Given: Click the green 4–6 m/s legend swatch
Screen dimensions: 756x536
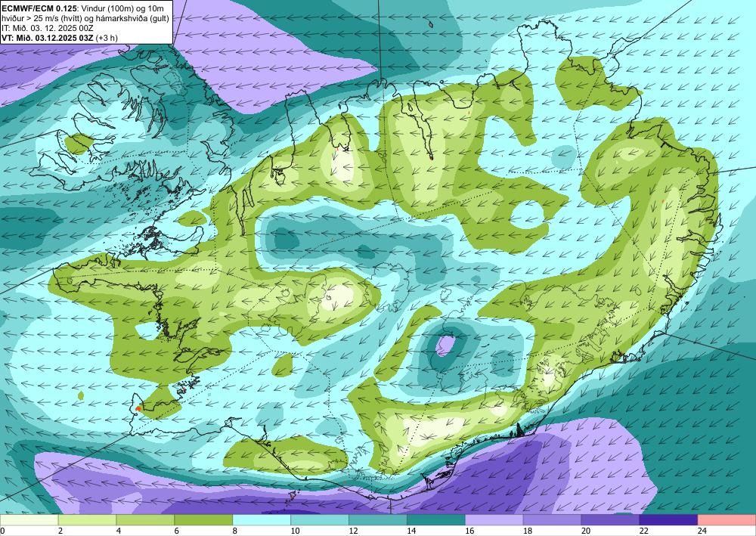Looking at the screenshot, I should [145, 520].
